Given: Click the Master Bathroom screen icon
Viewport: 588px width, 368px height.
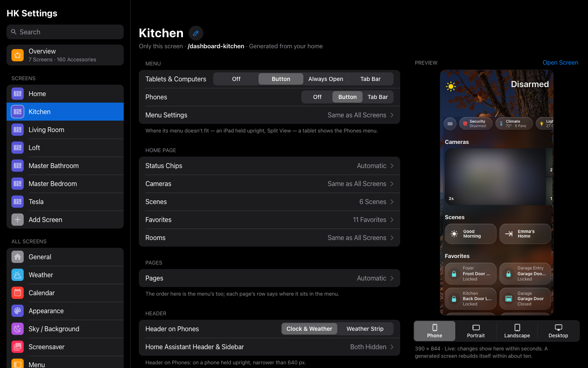Looking at the screenshot, I should [18, 166].
